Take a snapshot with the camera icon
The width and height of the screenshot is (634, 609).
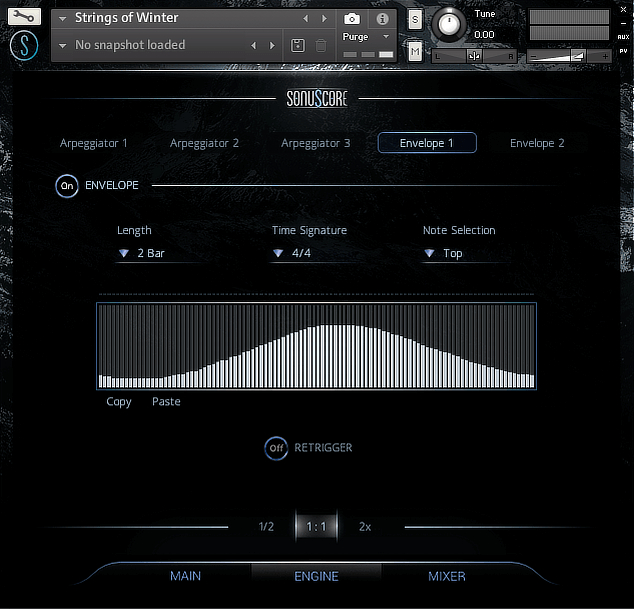(x=352, y=19)
